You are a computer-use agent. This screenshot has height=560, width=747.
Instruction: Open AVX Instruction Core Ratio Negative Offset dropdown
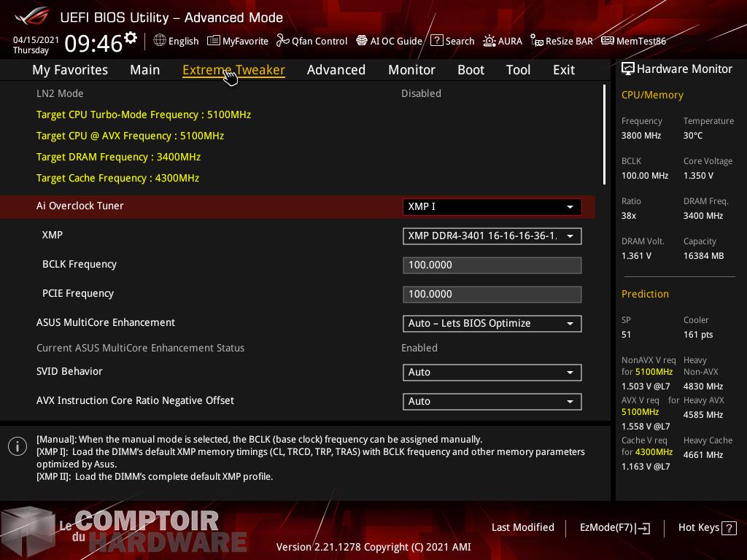(x=492, y=402)
